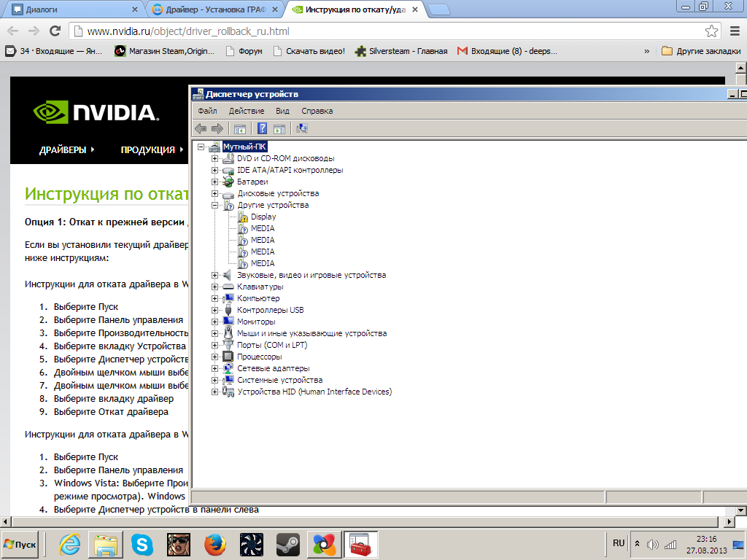Click the horizontal scrollbar right arrow
The image size is (747, 560).
tap(729, 521)
